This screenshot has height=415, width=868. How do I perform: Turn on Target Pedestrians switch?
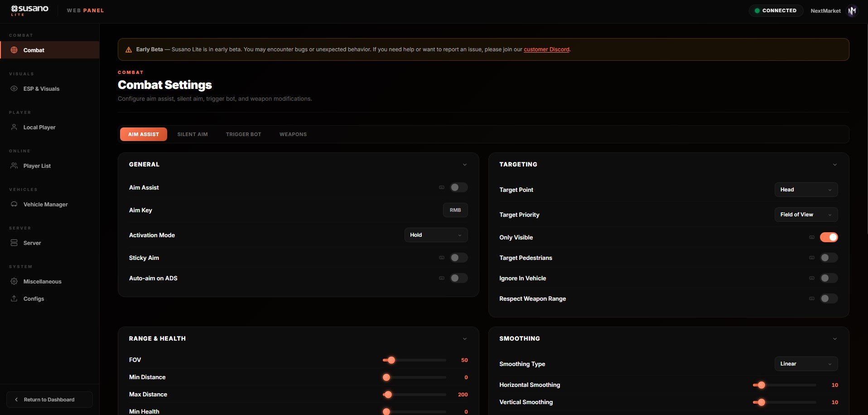[x=829, y=258]
